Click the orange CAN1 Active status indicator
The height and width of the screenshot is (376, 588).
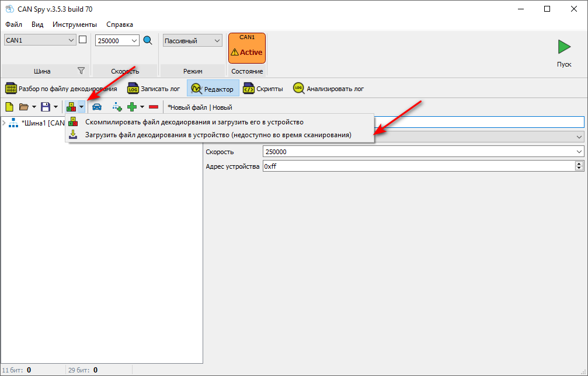[246, 48]
